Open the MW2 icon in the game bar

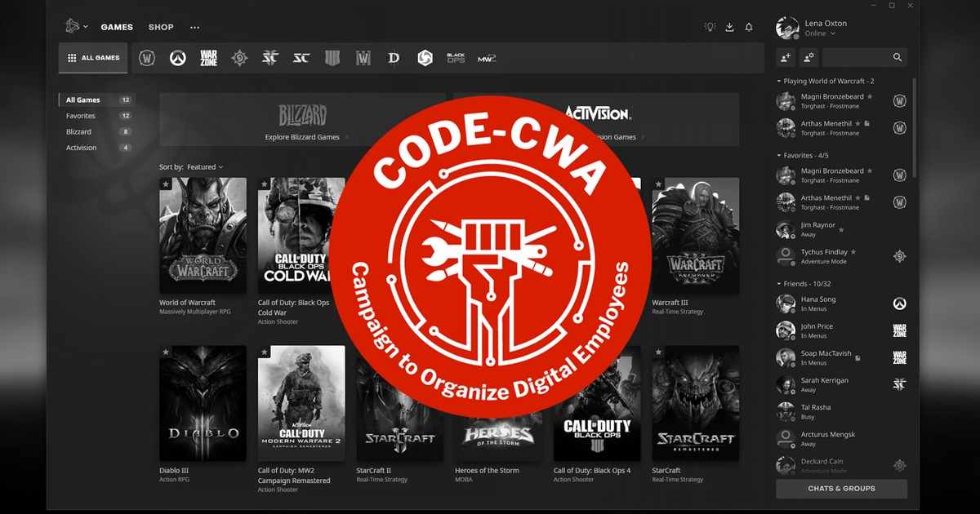click(487, 58)
